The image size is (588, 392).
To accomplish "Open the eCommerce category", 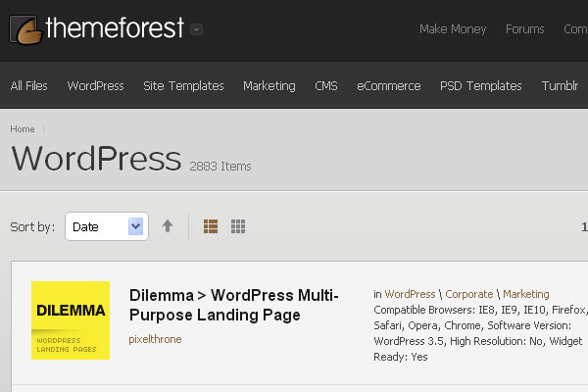I will pos(389,86).
